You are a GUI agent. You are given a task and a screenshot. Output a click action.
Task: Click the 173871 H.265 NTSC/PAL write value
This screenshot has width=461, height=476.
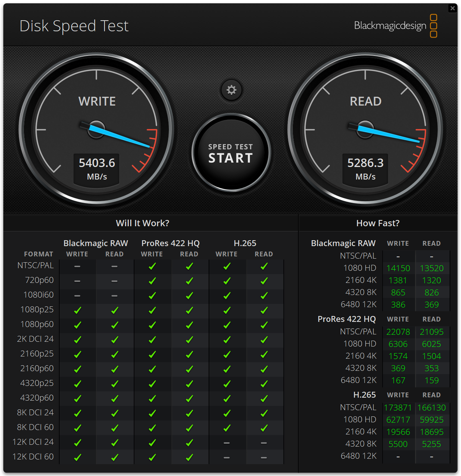398,408
